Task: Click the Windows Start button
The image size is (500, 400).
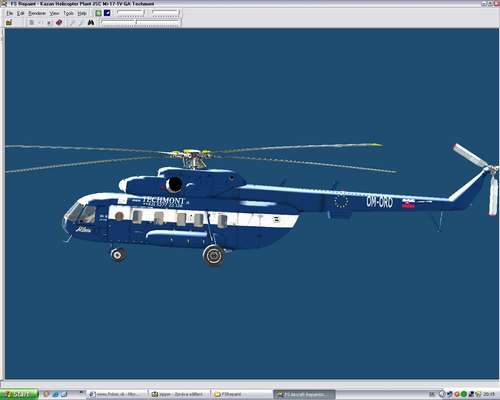Action: click(19, 394)
